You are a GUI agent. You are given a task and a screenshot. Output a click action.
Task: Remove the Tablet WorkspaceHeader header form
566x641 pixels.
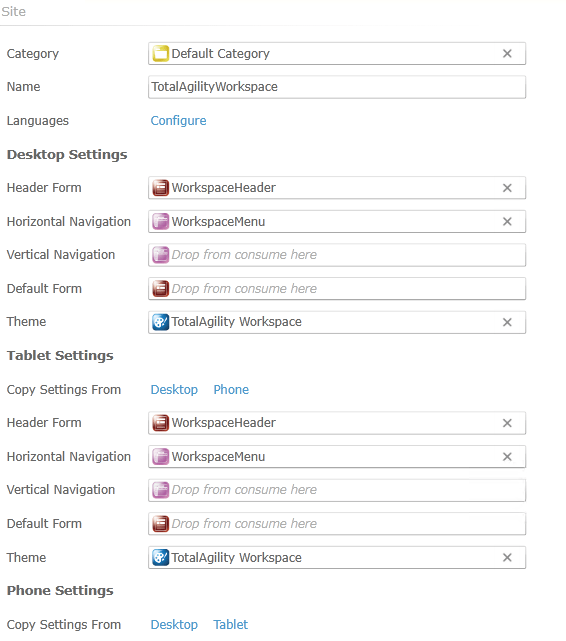pyautogui.click(x=507, y=423)
